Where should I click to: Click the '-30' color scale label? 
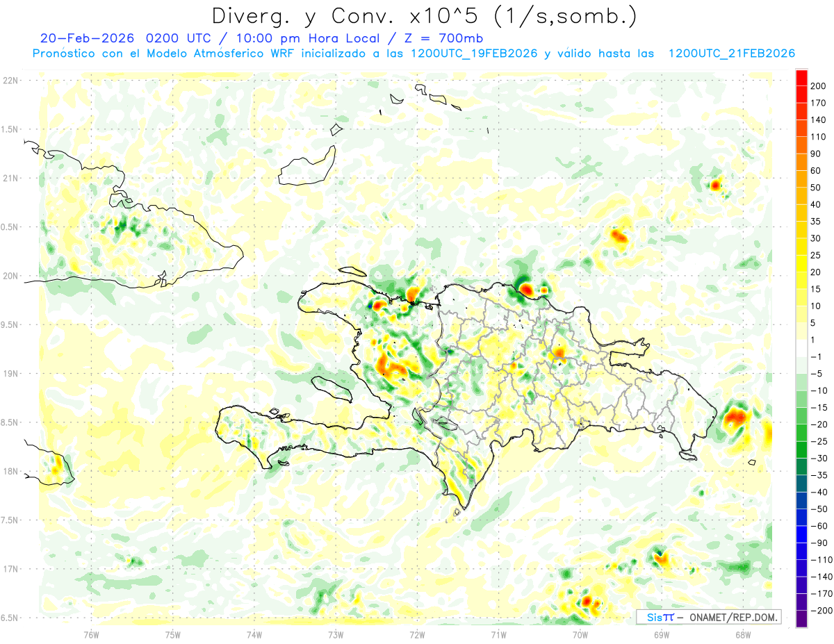coord(819,459)
